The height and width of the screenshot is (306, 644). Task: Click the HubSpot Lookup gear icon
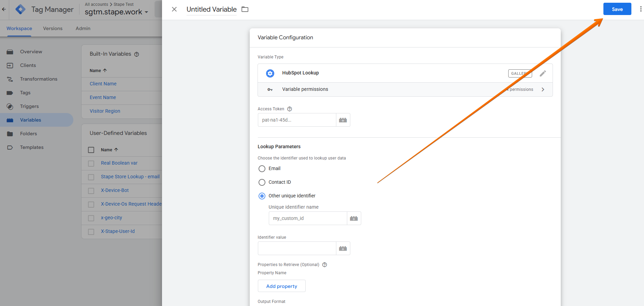(x=270, y=73)
